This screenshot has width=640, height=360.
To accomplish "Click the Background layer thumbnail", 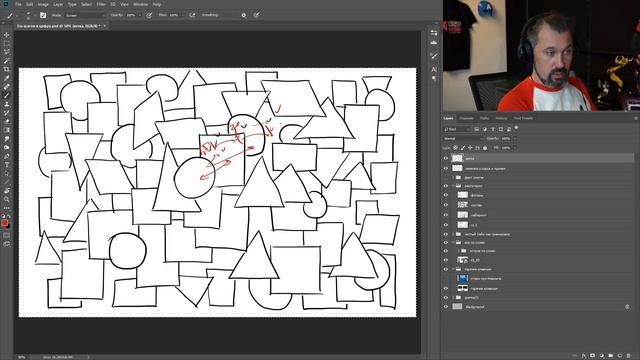I will pos(457,307).
